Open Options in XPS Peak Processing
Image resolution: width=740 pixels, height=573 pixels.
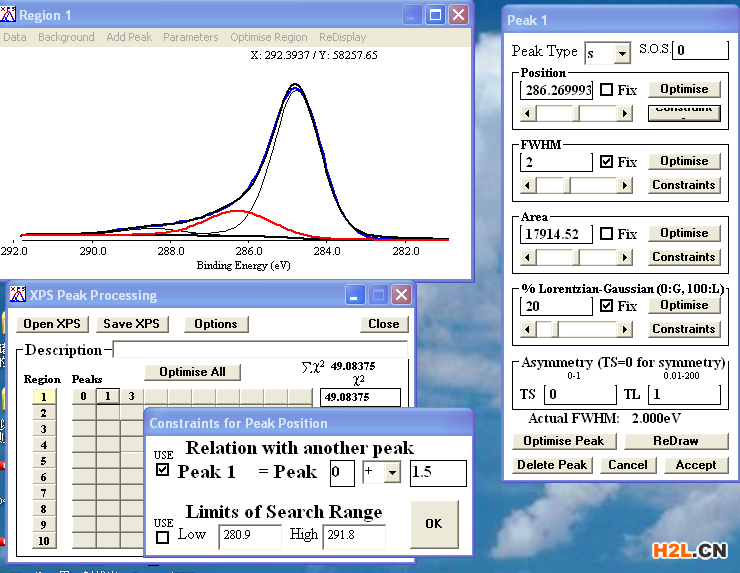point(216,324)
